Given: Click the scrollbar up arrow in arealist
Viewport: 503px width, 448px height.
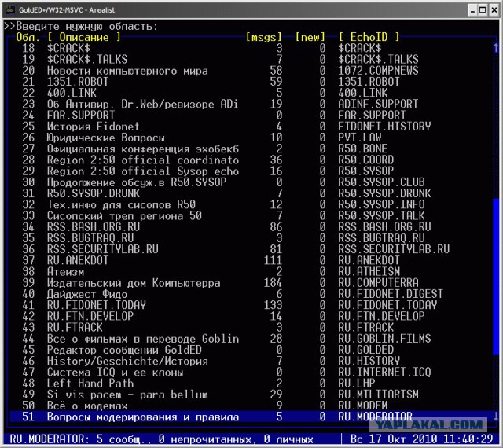Looking at the screenshot, I should pyautogui.click(x=496, y=48).
